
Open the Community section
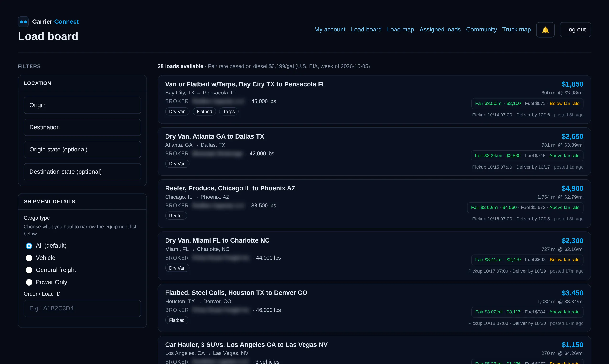click(x=481, y=29)
